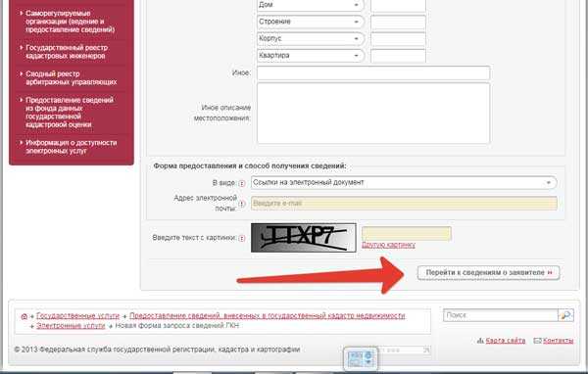Click the captcha image
The height and width of the screenshot is (374, 588).
tap(304, 238)
